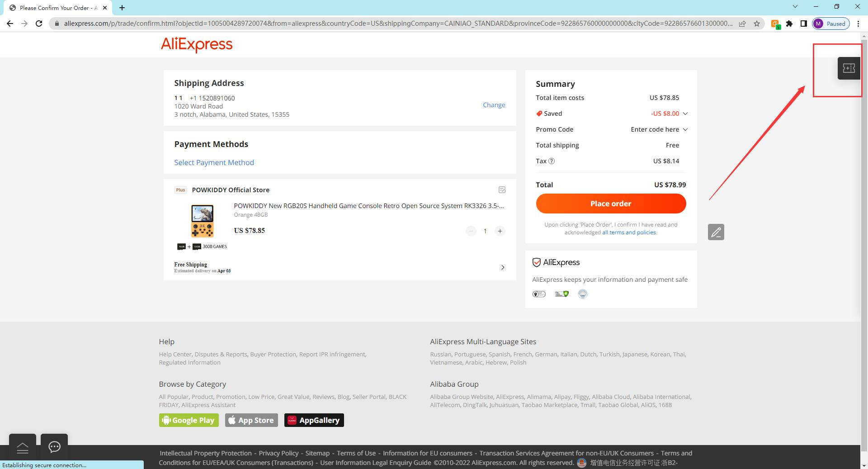Click the handheld console product thumbnail

(203, 221)
